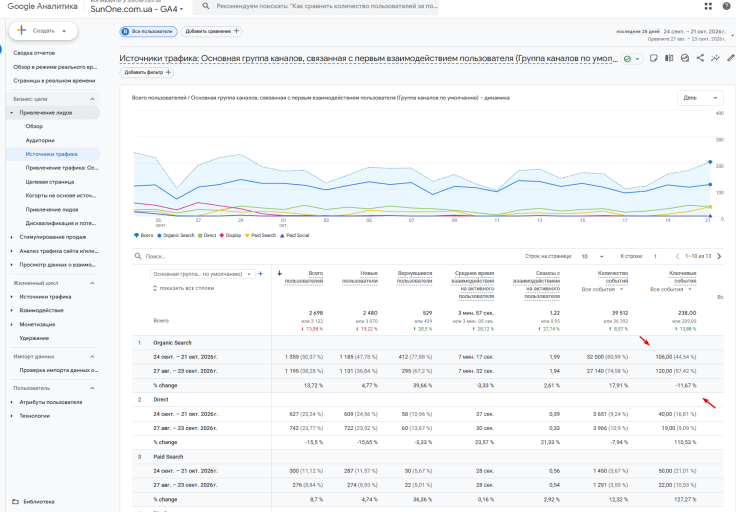Image resolution: width=736 pixels, height=512 pixels.
Task: Click Показать все строки
Action: 184,288
